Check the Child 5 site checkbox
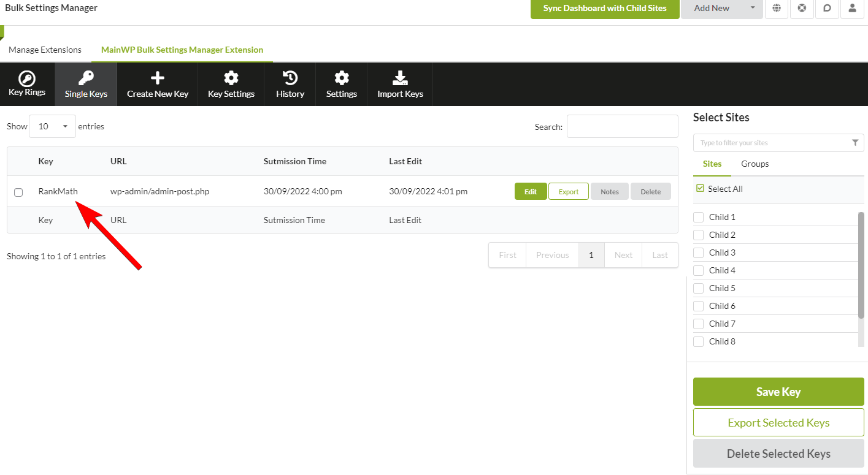868x475 pixels. click(x=698, y=289)
